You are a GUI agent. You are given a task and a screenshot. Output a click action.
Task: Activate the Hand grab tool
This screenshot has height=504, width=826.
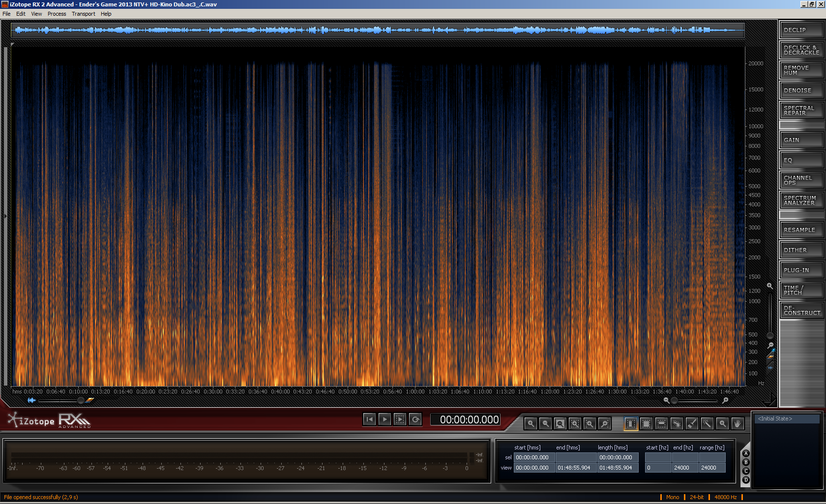coord(737,423)
